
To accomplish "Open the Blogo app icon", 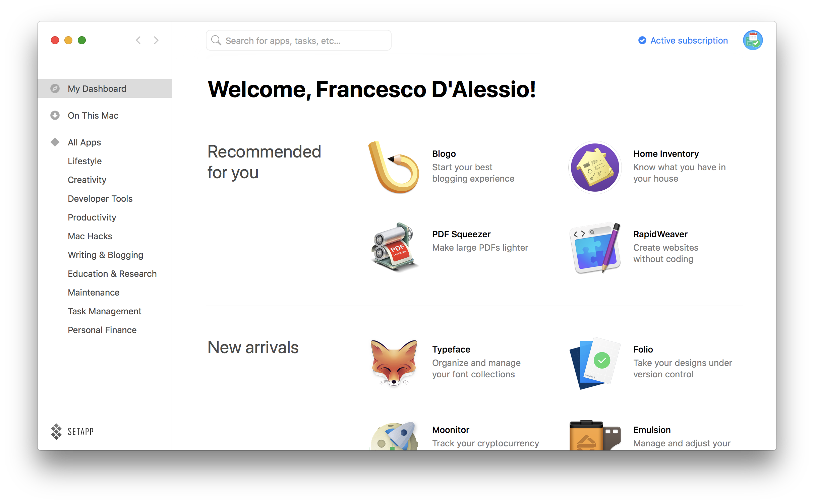I will 394,167.
